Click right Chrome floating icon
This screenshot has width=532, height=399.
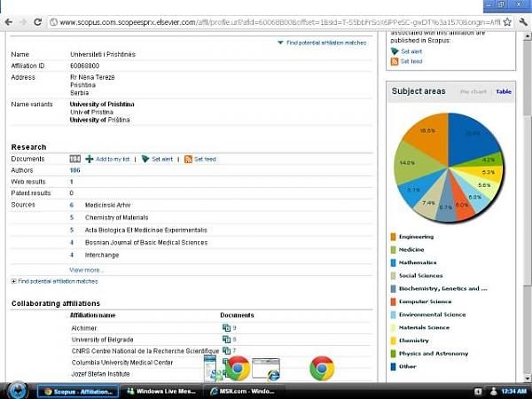[322, 369]
